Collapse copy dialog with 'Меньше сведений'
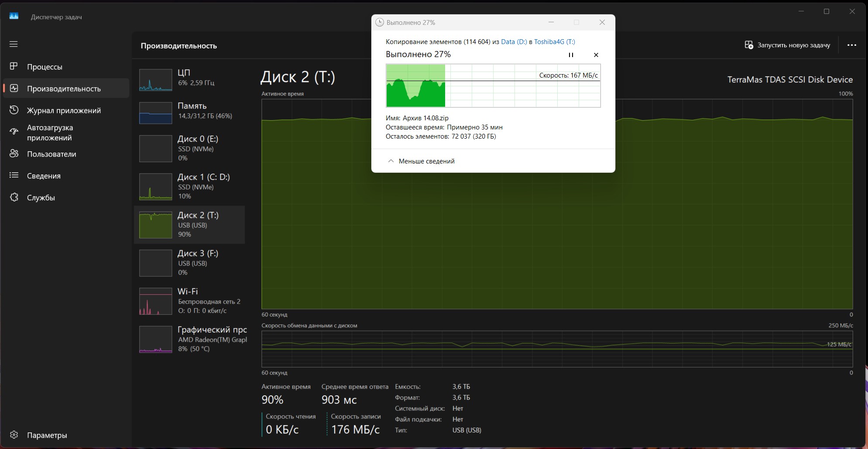 pyautogui.click(x=421, y=161)
